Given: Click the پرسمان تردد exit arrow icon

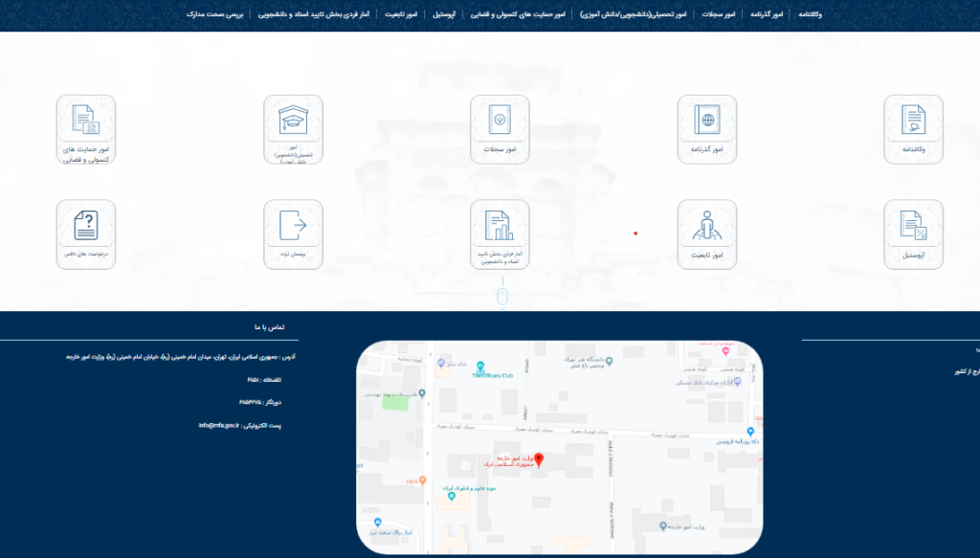Looking at the screenshot, I should (x=293, y=229).
